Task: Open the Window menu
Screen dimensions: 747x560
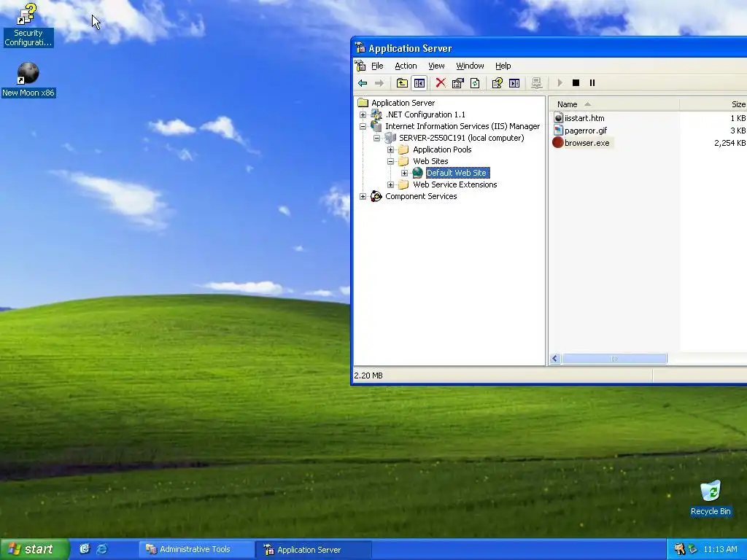Action: click(x=470, y=66)
